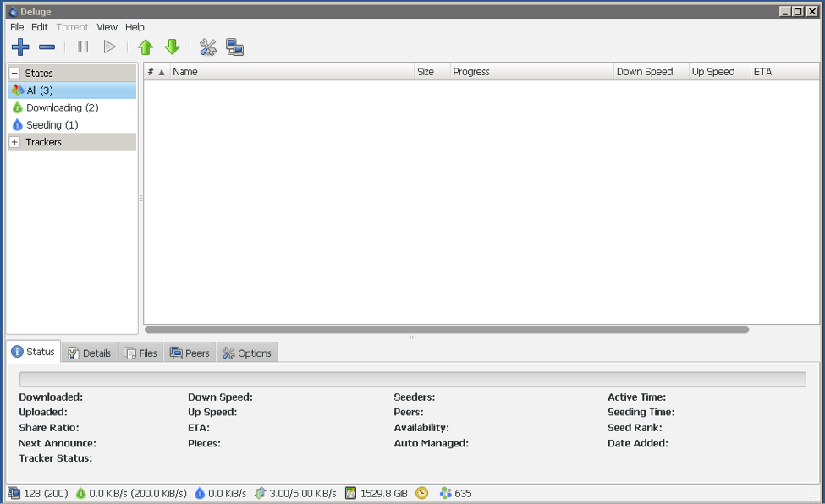The width and height of the screenshot is (825, 504).
Task: Sort torrents by the Name column
Action: click(292, 72)
